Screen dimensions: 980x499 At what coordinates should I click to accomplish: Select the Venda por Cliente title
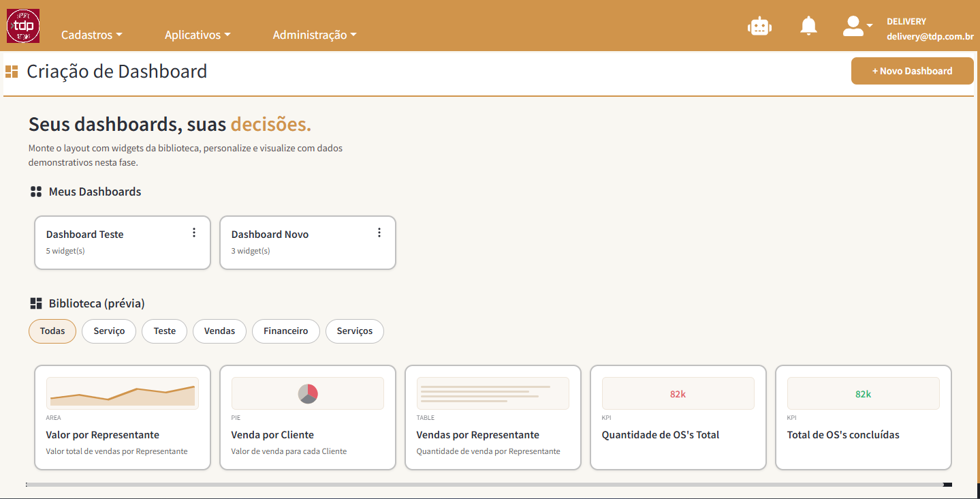pyautogui.click(x=272, y=435)
